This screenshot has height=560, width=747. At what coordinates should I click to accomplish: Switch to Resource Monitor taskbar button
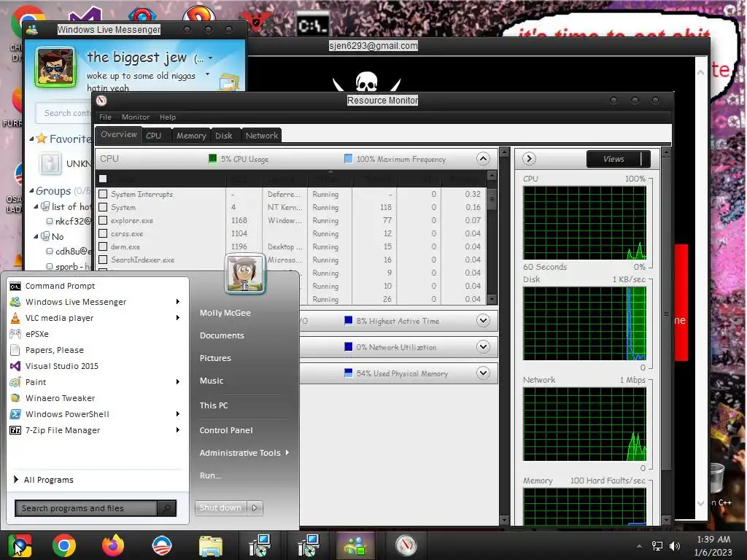click(x=406, y=545)
